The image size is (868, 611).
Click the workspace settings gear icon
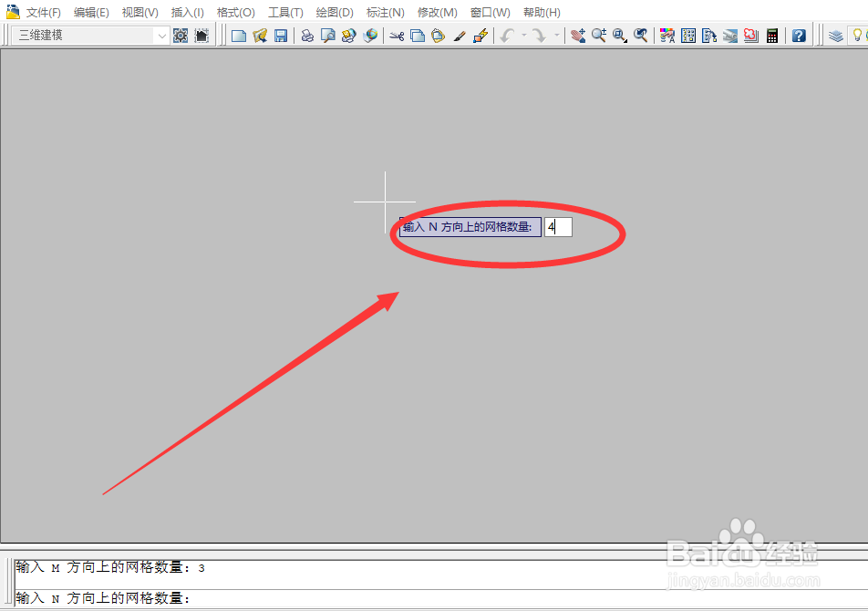[181, 36]
